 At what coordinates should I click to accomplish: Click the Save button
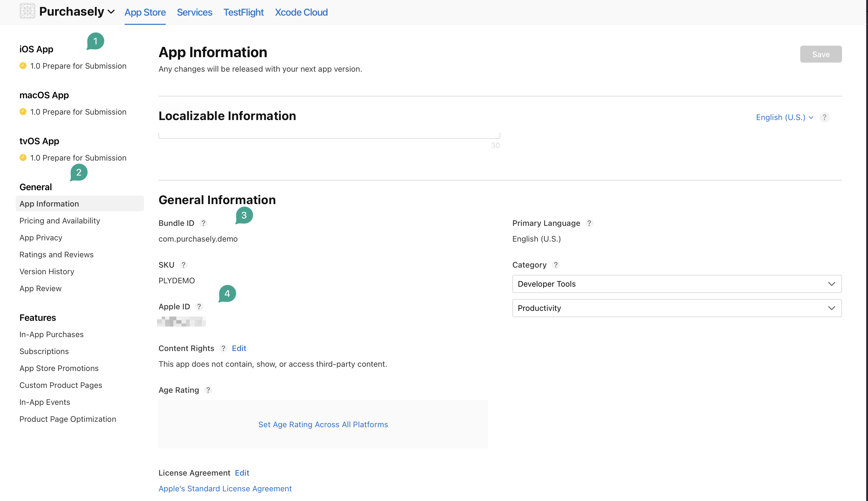(821, 54)
